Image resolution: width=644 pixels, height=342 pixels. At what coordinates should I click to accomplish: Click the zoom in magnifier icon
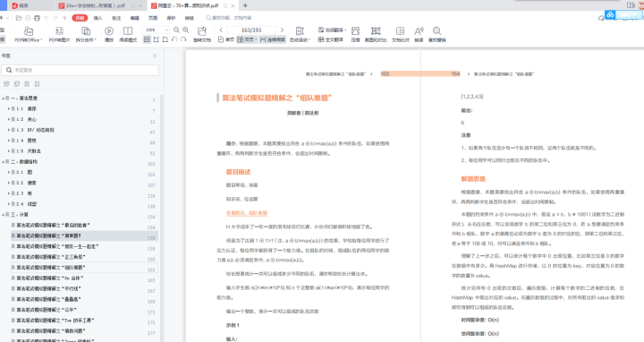pyautogui.click(x=186, y=30)
